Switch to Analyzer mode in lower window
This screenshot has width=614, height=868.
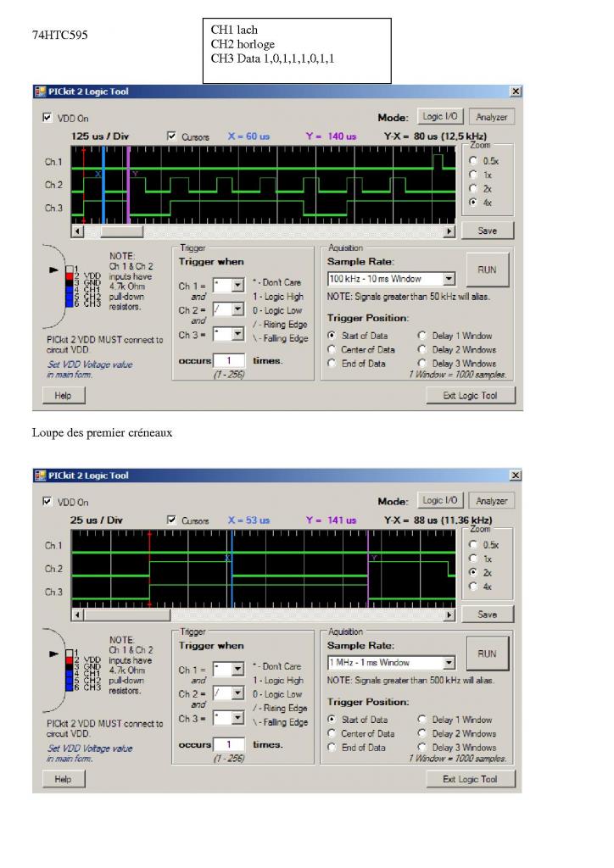tap(491, 501)
